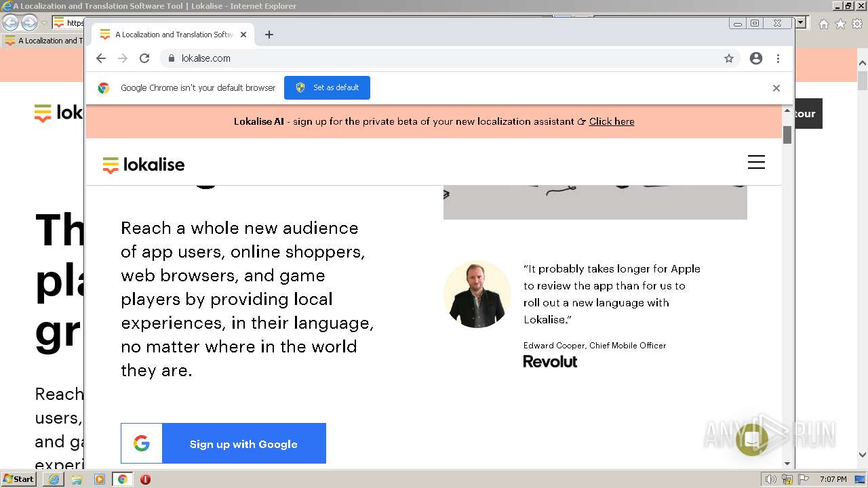This screenshot has height=488, width=868.
Task: Select the Internet Explorer Localization tab
Action: [x=42, y=41]
